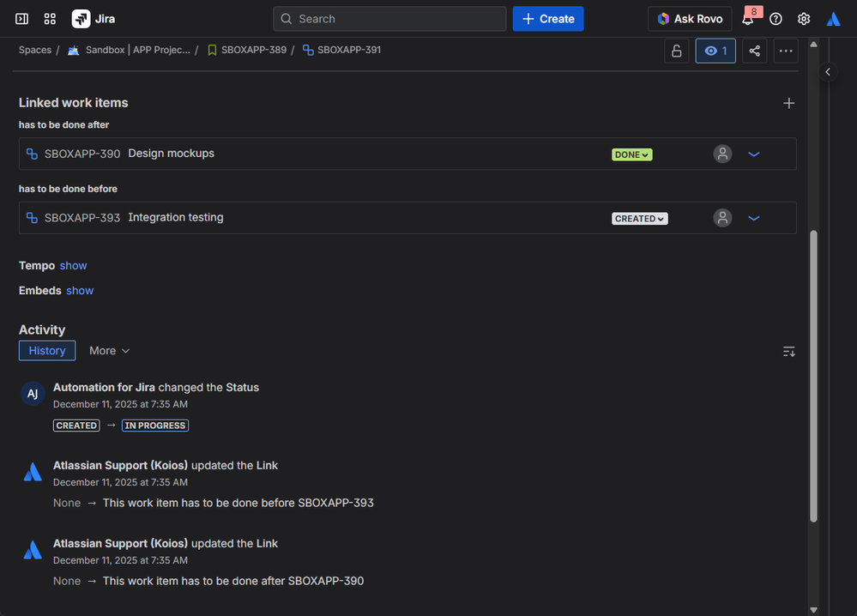
Task: Toggle activity sort order icon
Action: tap(788, 352)
